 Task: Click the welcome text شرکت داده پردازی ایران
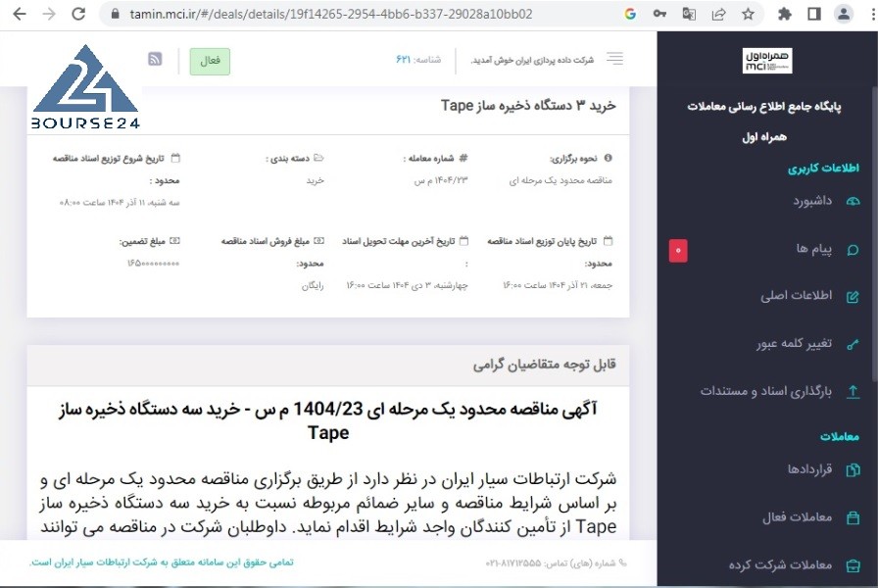(532, 60)
